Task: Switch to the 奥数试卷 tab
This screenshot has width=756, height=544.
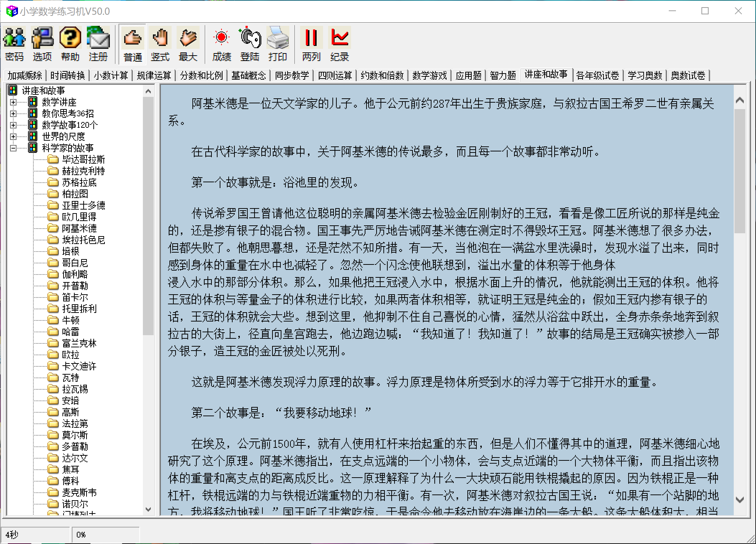Action: tap(688, 76)
